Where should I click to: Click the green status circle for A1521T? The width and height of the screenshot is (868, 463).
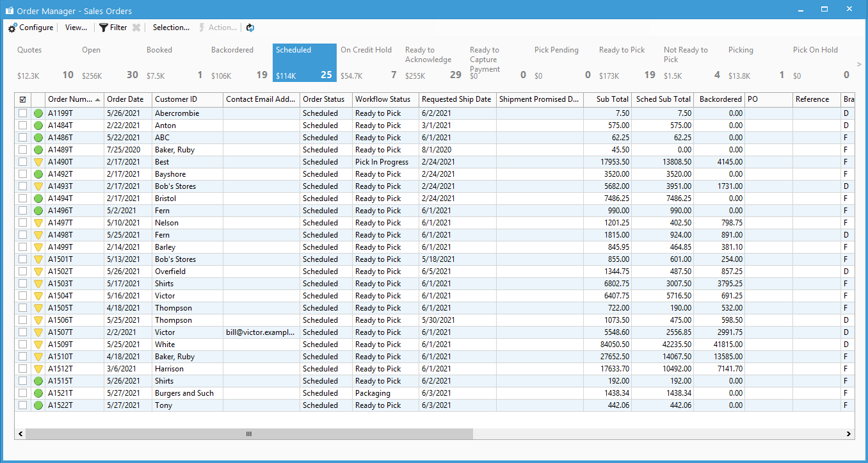pos(38,393)
